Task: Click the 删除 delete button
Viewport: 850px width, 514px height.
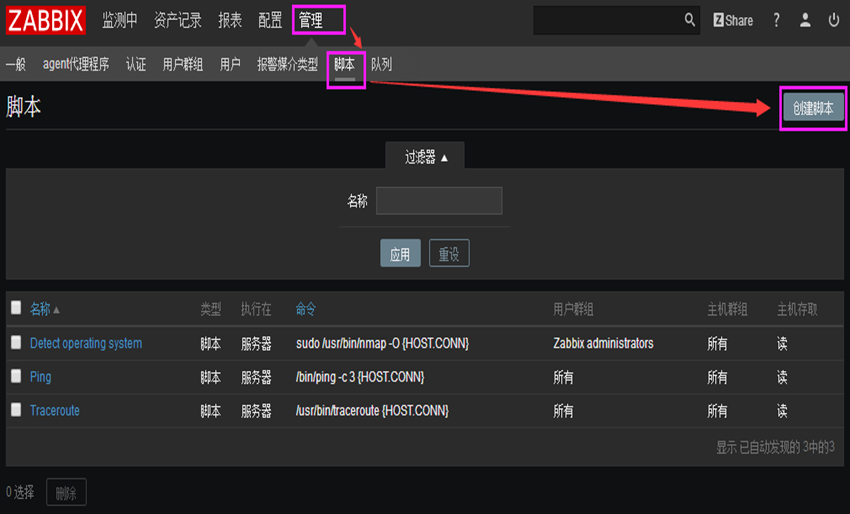Action: coord(66,492)
